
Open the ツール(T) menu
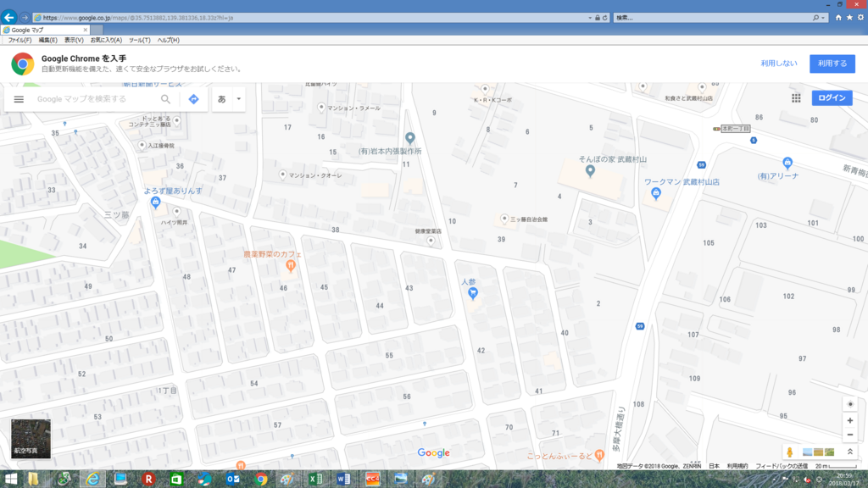(140, 41)
